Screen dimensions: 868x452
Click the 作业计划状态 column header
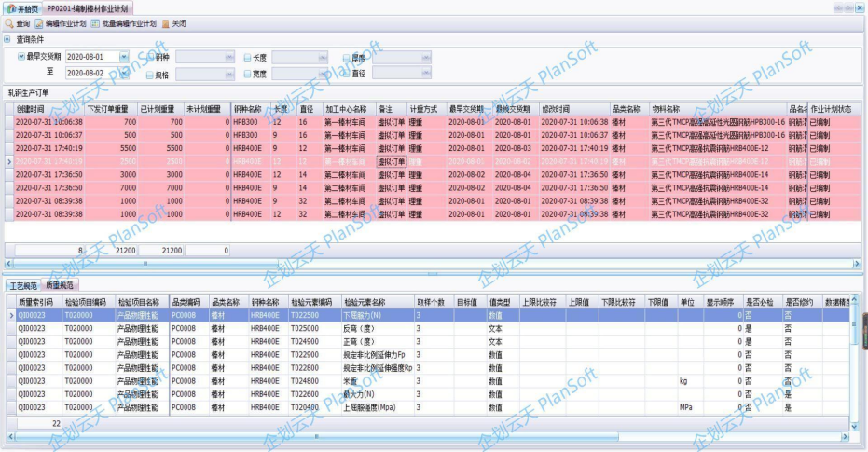click(834, 109)
